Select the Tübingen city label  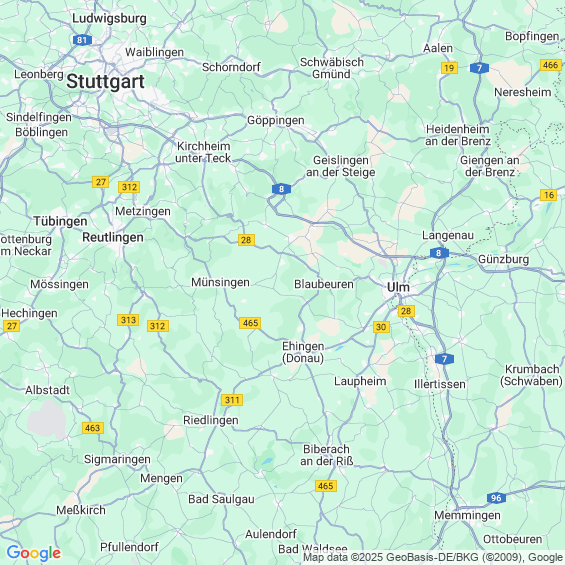pyautogui.click(x=60, y=221)
